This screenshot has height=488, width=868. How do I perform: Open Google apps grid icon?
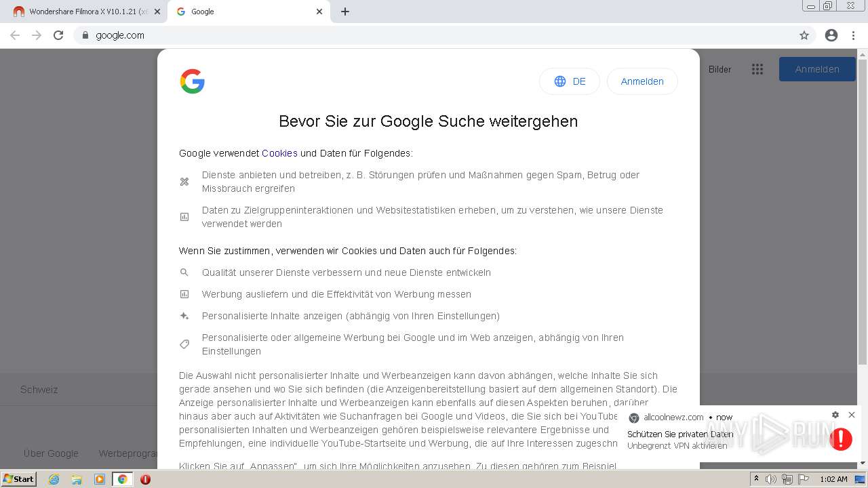[757, 69]
